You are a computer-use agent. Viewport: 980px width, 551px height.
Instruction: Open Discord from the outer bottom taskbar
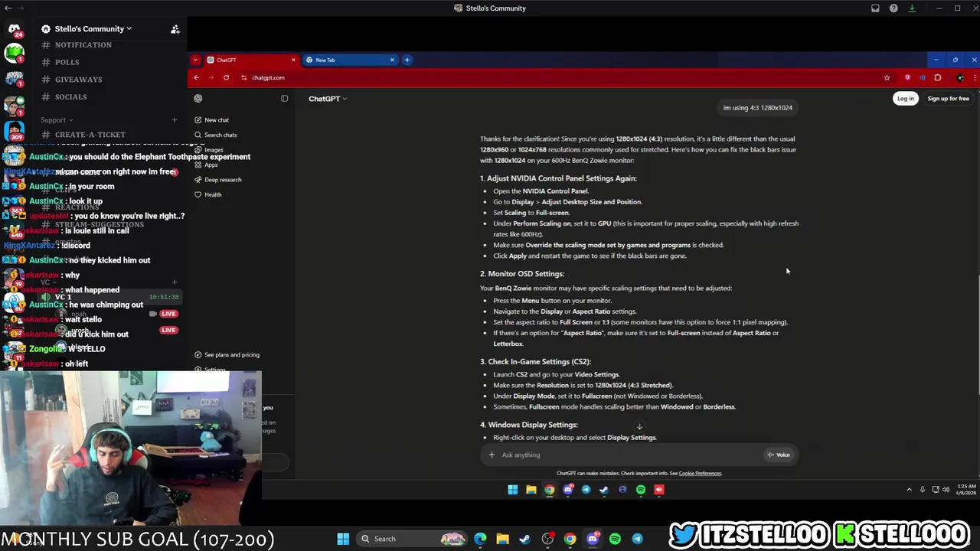(x=592, y=539)
